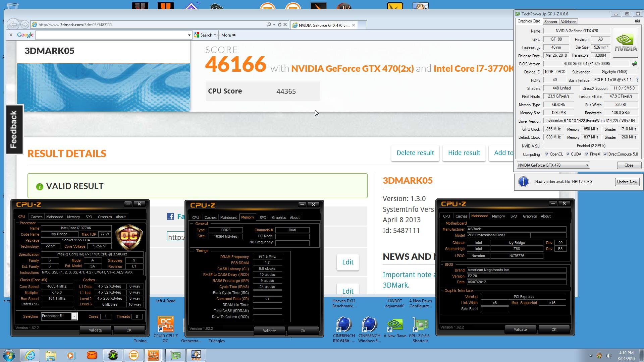Click the DRAM Frequency 971.5 MHz value
The height and width of the screenshot is (362, 644).
267,257
